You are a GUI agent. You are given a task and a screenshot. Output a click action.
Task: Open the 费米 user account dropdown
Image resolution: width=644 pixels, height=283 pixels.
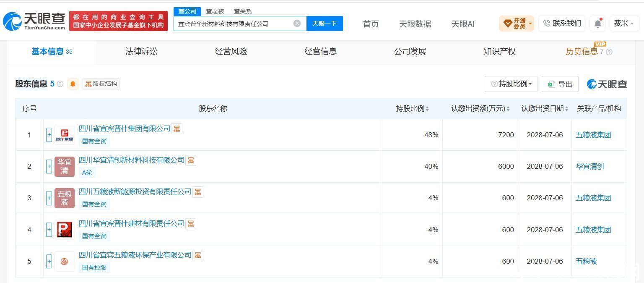pos(624,24)
